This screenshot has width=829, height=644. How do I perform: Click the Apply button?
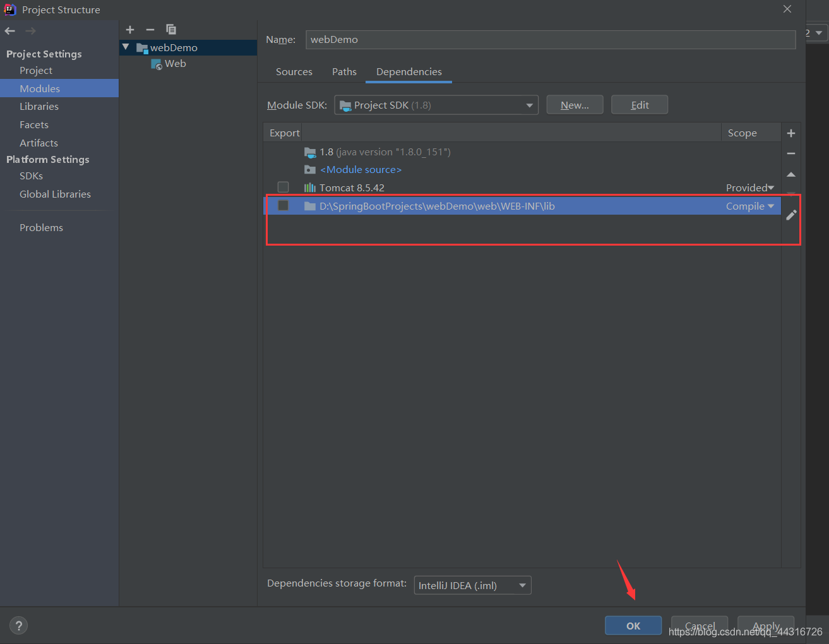(x=766, y=626)
